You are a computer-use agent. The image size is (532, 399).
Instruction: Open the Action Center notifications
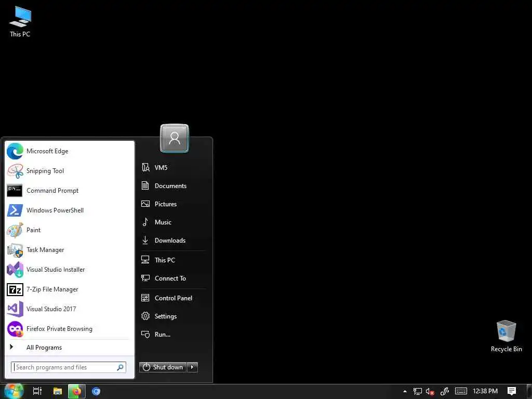512,391
